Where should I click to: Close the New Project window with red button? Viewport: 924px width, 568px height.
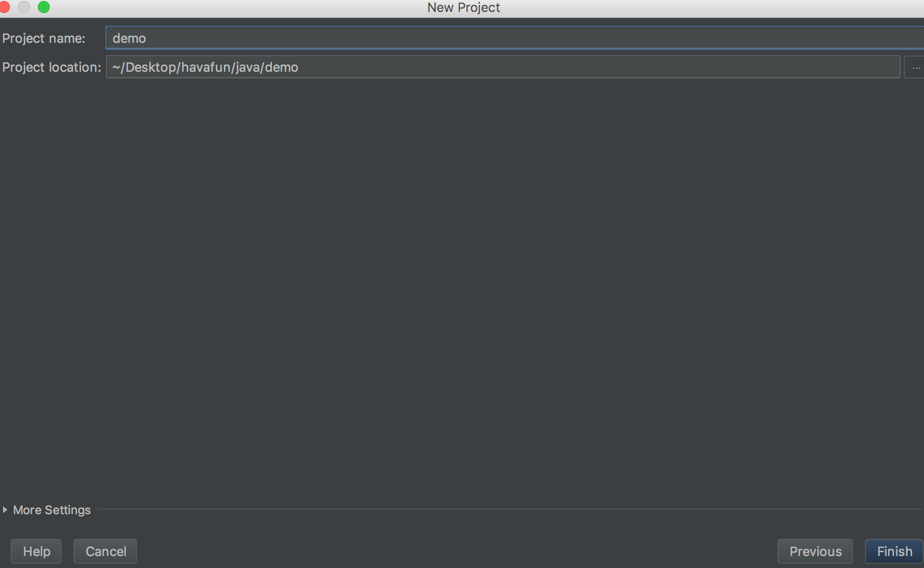(4, 7)
